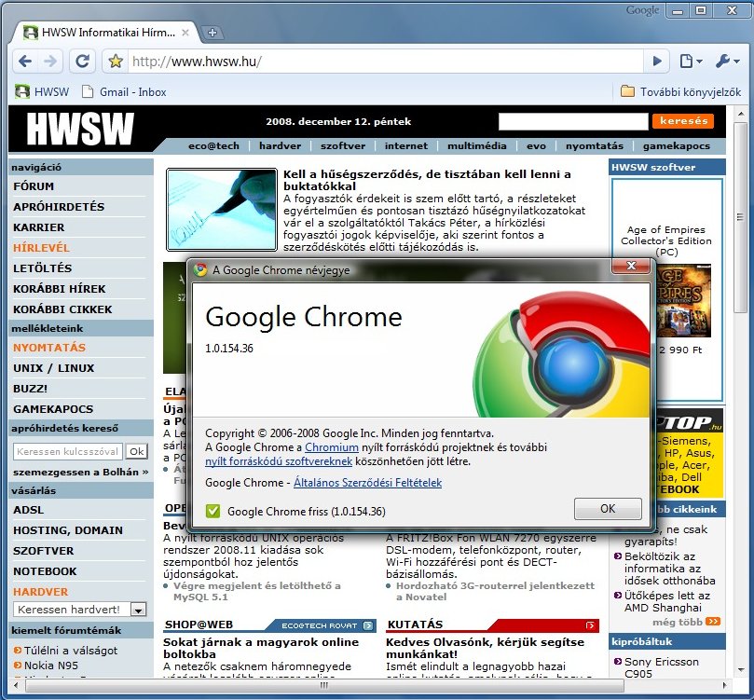
Task: Open the internet menu item
Action: [405, 145]
